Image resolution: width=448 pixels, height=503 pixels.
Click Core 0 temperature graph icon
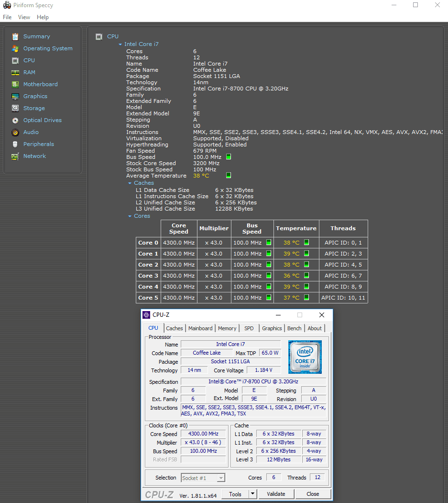306,242
